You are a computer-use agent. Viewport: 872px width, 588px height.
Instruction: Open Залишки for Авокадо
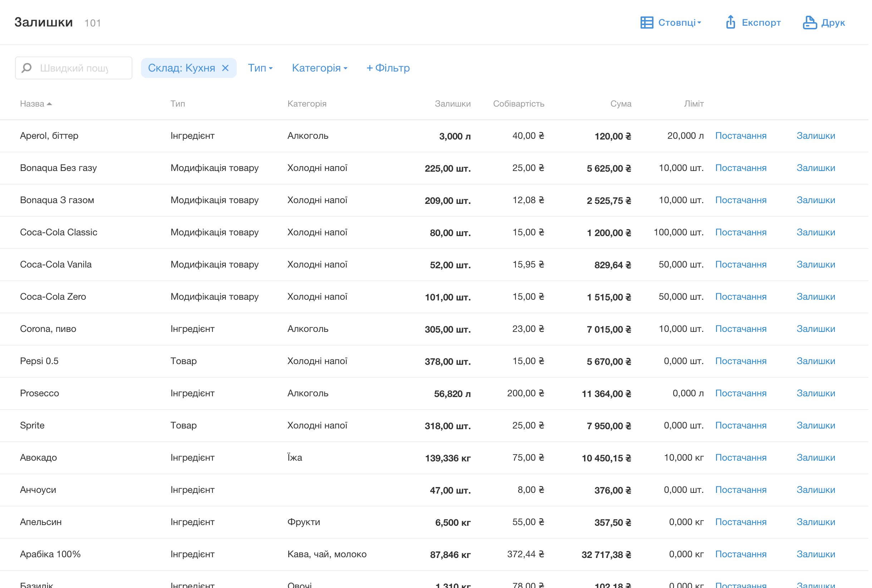(815, 458)
